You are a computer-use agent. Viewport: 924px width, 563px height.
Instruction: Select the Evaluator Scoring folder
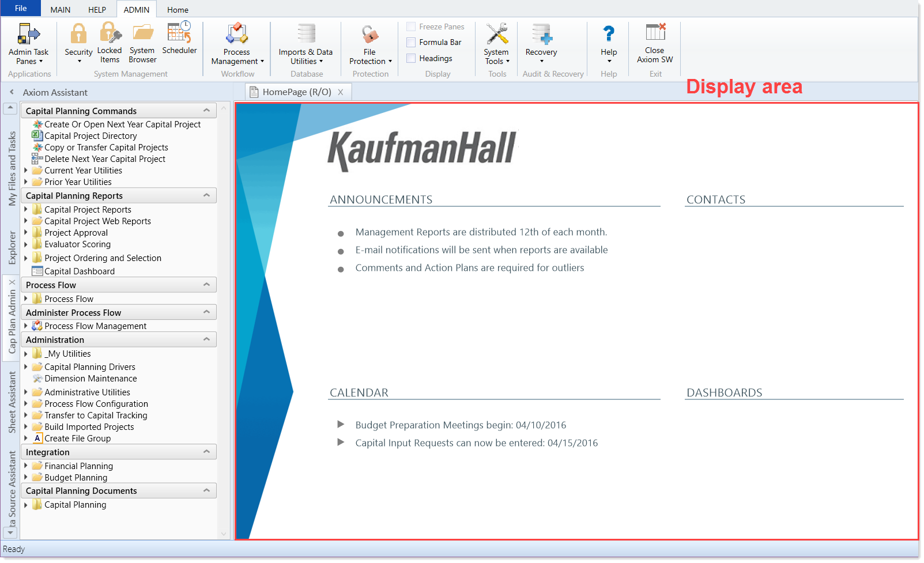point(77,244)
